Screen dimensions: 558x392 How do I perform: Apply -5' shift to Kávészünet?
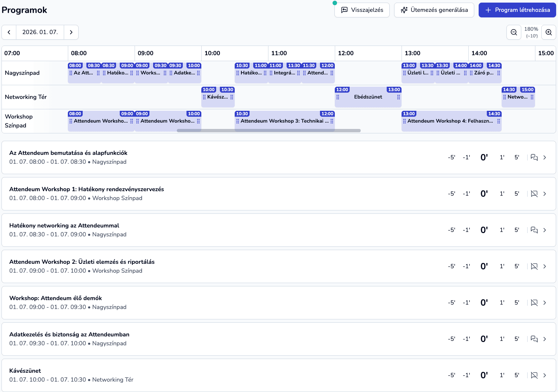click(x=452, y=375)
